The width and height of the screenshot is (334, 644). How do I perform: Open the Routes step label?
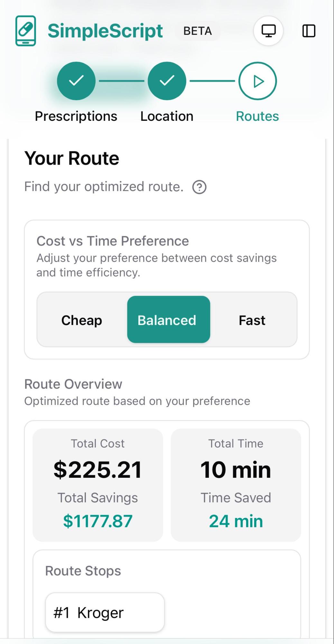[257, 116]
